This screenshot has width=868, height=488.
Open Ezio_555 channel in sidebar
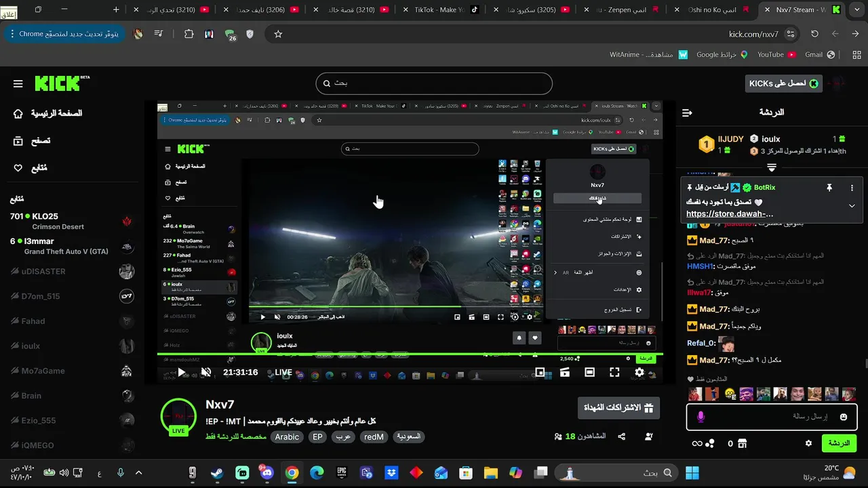point(71,420)
